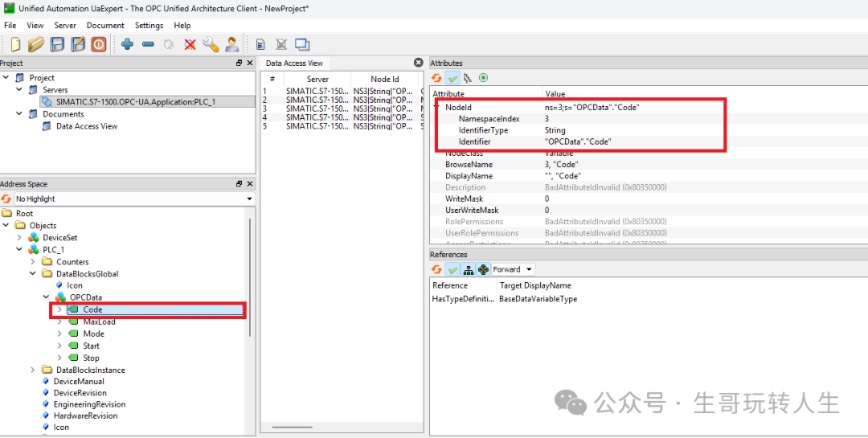This screenshot has width=868, height=438.
Task: Refresh the References panel with orange arrows
Action: pyautogui.click(x=436, y=270)
